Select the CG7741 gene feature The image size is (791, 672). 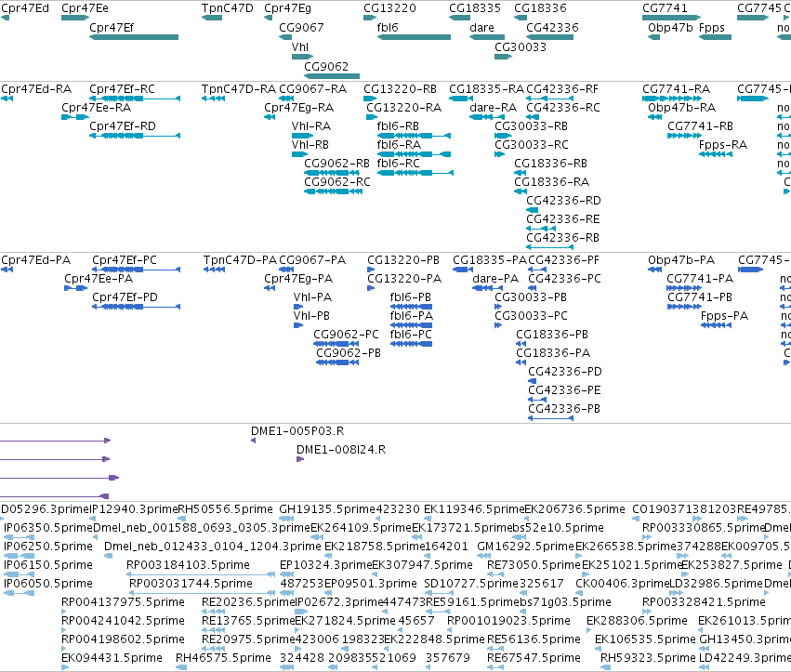671,18
